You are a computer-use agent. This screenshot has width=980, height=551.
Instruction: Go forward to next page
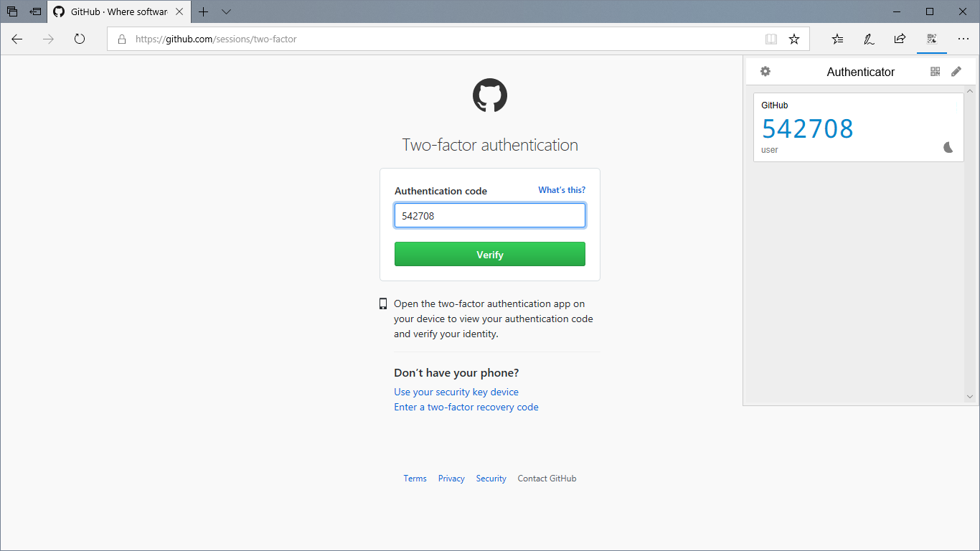(x=49, y=39)
